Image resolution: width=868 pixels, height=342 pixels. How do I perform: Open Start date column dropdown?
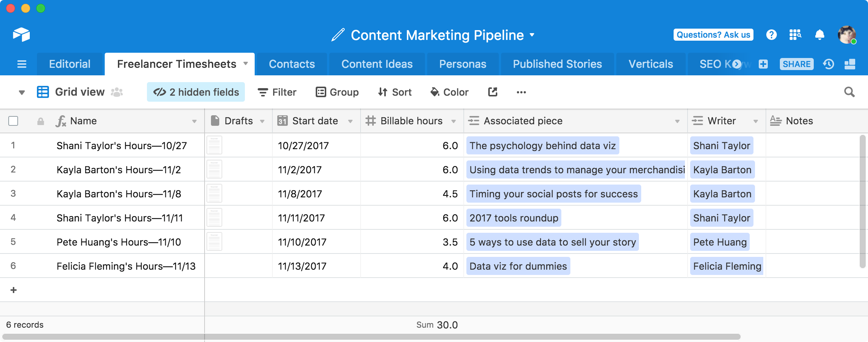pos(350,121)
